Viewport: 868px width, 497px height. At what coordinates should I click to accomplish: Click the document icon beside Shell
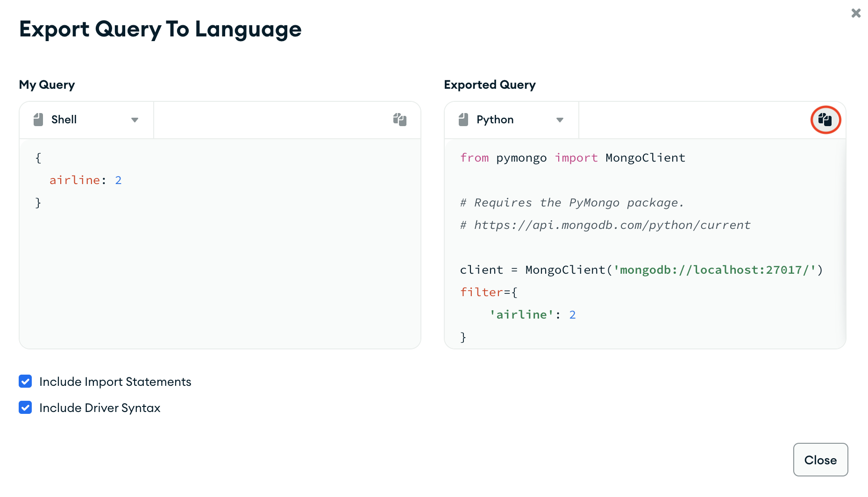click(x=38, y=119)
